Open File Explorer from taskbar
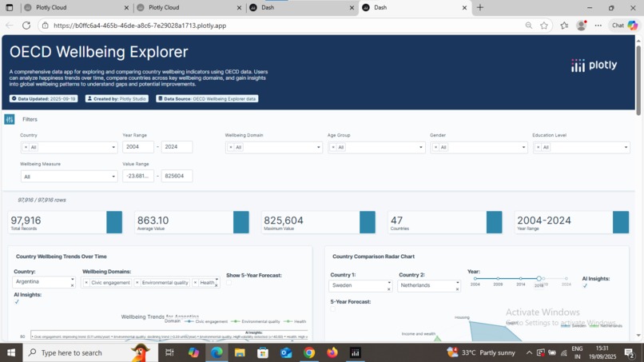Screen dimensions: 644x362 click(x=240, y=352)
